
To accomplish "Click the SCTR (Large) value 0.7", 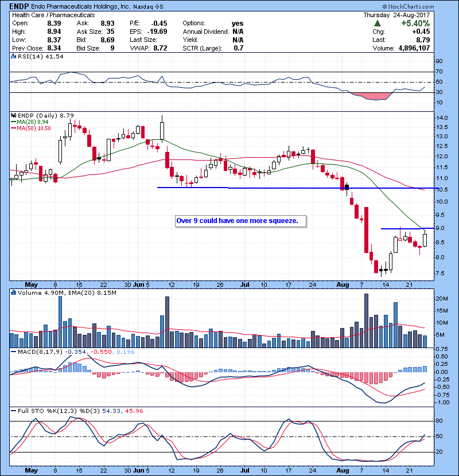I will tap(239, 48).
